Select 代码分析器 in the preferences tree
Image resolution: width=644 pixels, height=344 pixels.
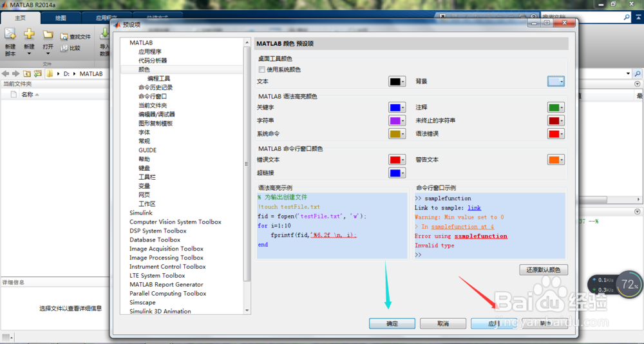pyautogui.click(x=153, y=61)
